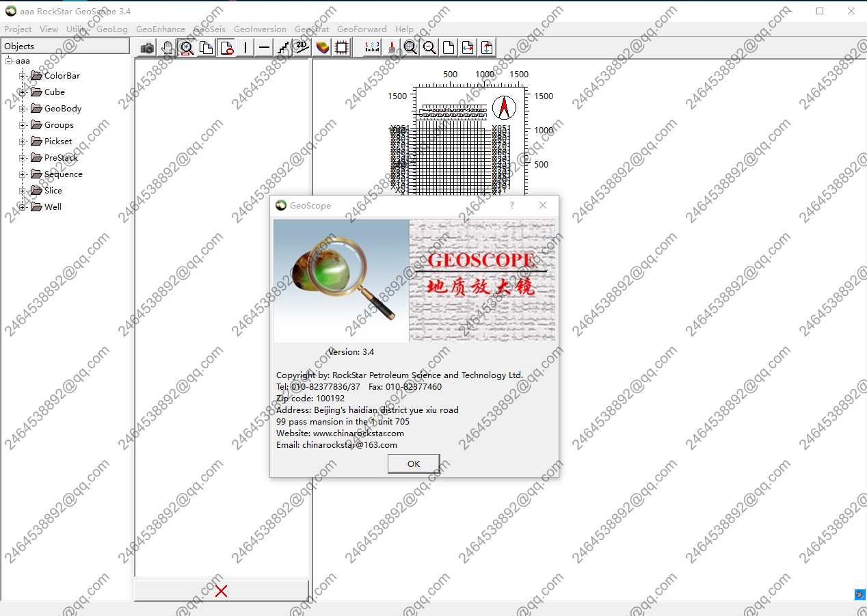Collapse the aaa root tree node
Image resolution: width=867 pixels, height=616 pixels.
(x=9, y=61)
